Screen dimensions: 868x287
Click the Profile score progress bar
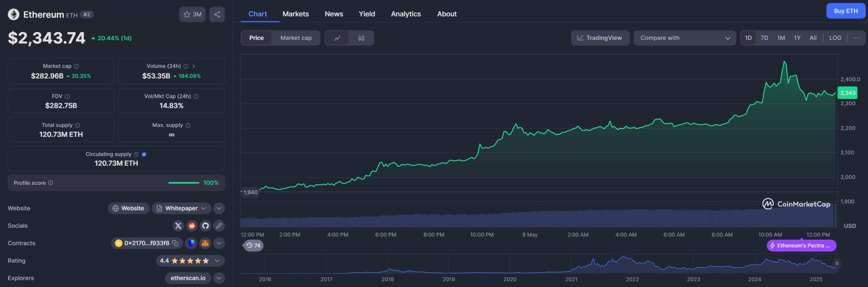click(184, 183)
